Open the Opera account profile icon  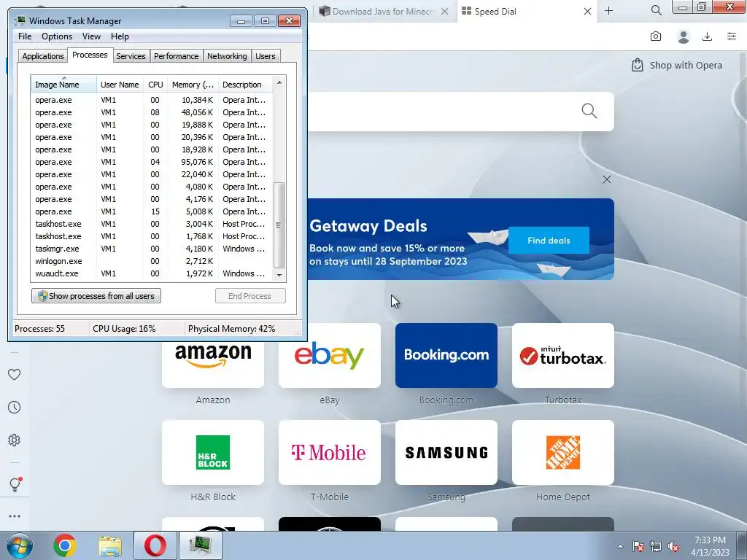[x=683, y=36]
